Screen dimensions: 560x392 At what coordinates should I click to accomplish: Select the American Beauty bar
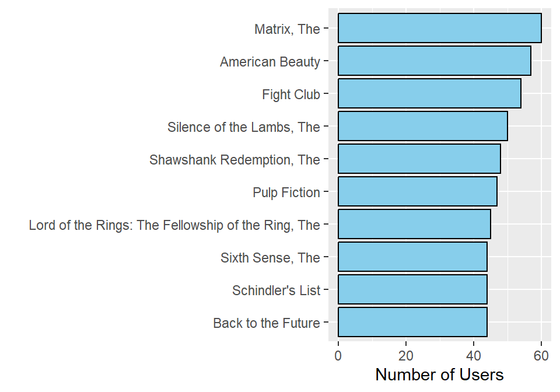[434, 61]
